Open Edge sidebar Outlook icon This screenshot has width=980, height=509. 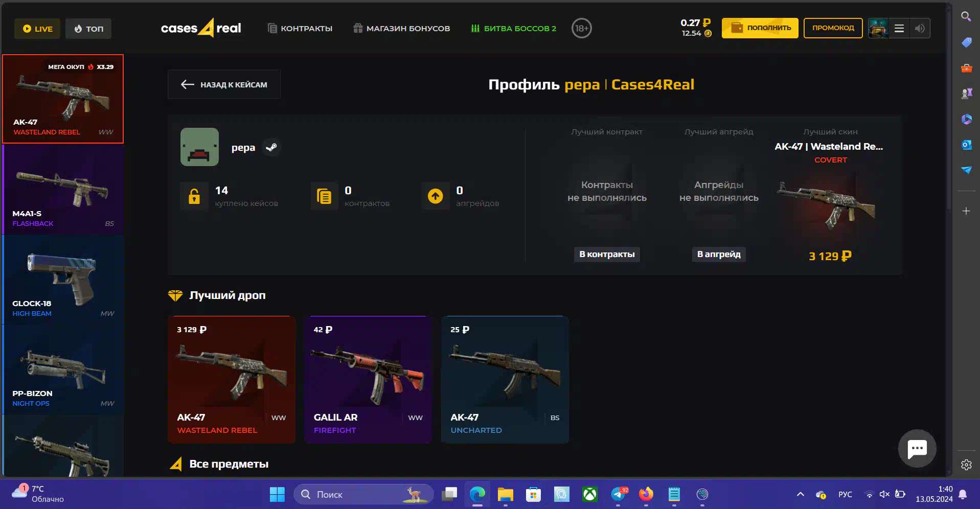(966, 145)
